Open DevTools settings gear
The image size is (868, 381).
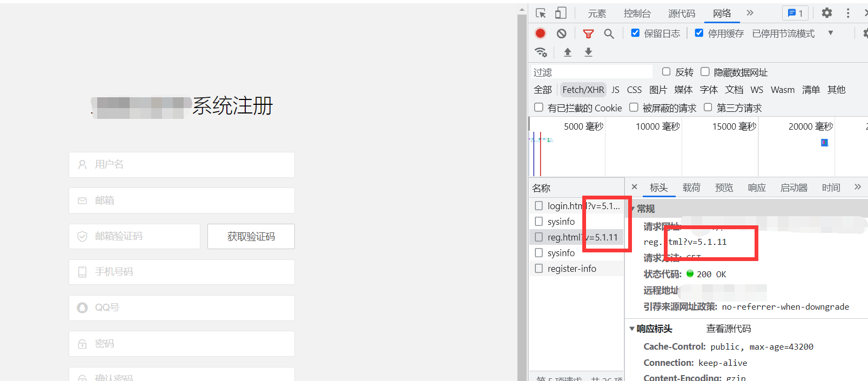click(x=826, y=13)
